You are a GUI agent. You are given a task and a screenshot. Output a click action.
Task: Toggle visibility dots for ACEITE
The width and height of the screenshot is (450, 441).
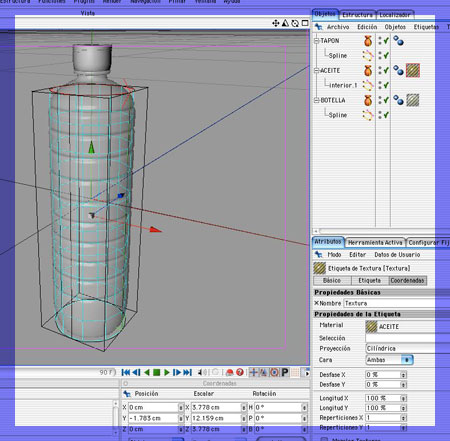[x=380, y=71]
